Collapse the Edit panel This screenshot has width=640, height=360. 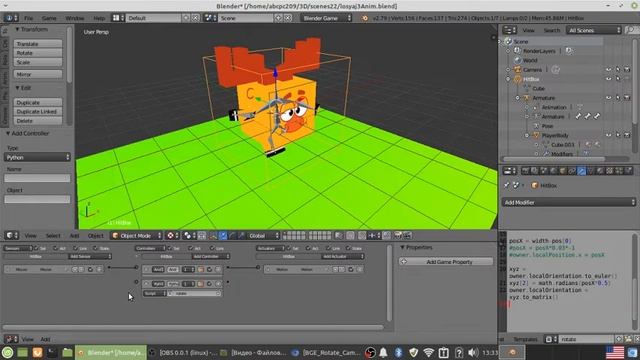click(18, 88)
